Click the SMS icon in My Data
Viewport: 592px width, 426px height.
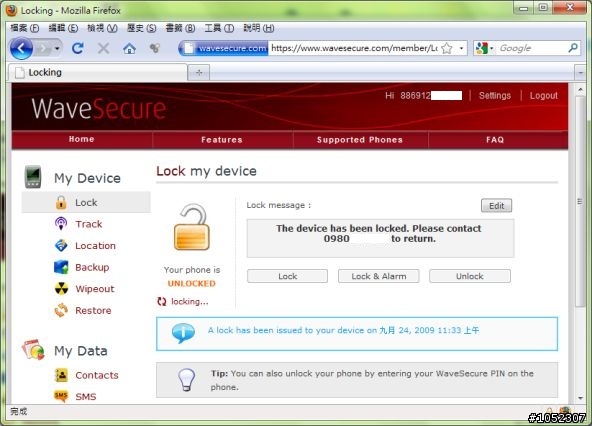(x=61, y=396)
